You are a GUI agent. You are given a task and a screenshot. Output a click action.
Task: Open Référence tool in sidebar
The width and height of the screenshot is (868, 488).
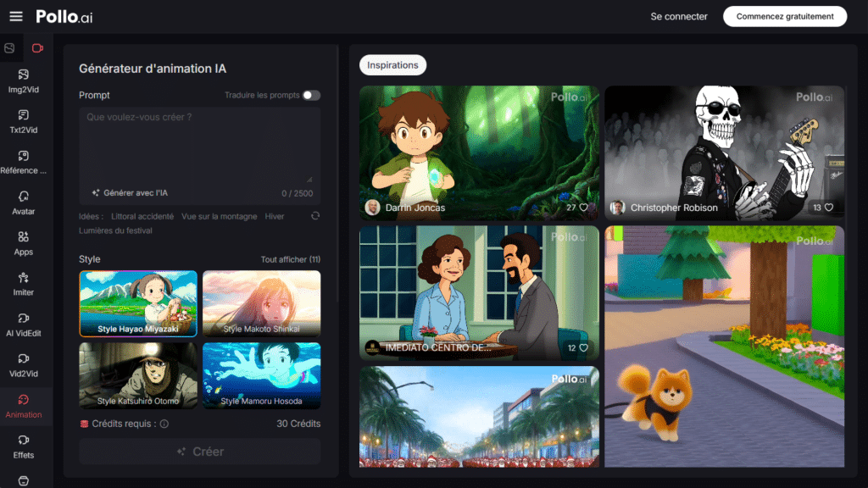pyautogui.click(x=23, y=163)
